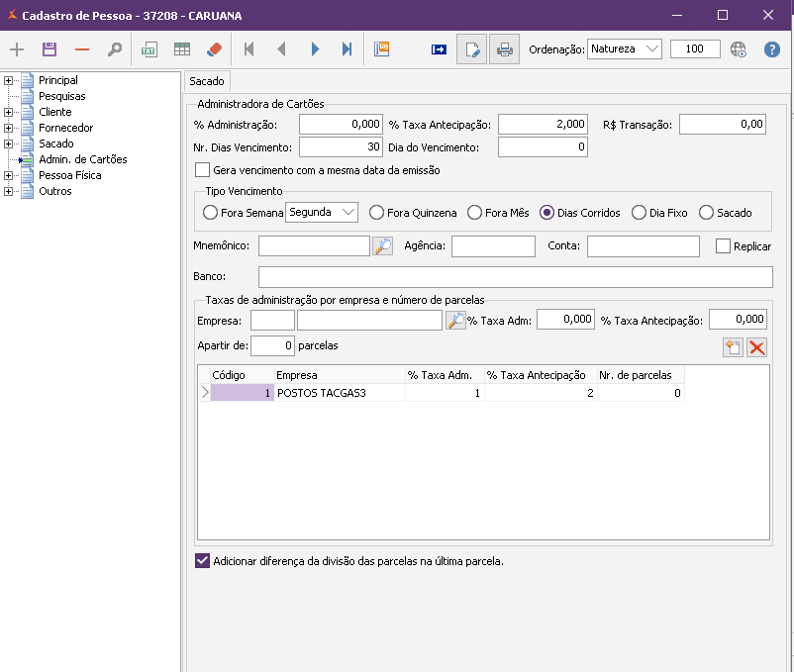Select Pessoa Física in the tree
Viewport: 794px width, 672px height.
point(69,175)
